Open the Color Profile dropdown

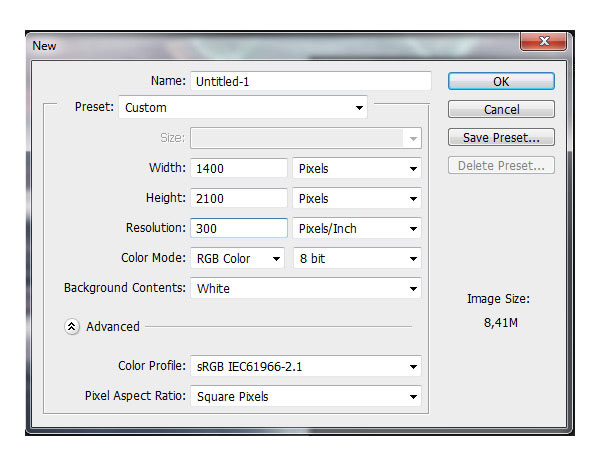point(305,367)
